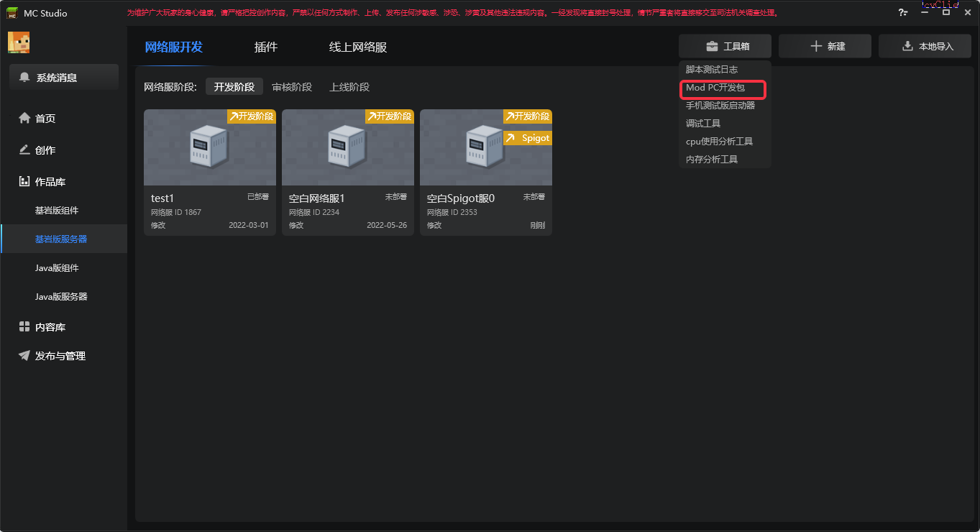This screenshot has height=532, width=980.
Task: Open the 工具箱 dropdown button
Action: (x=725, y=46)
